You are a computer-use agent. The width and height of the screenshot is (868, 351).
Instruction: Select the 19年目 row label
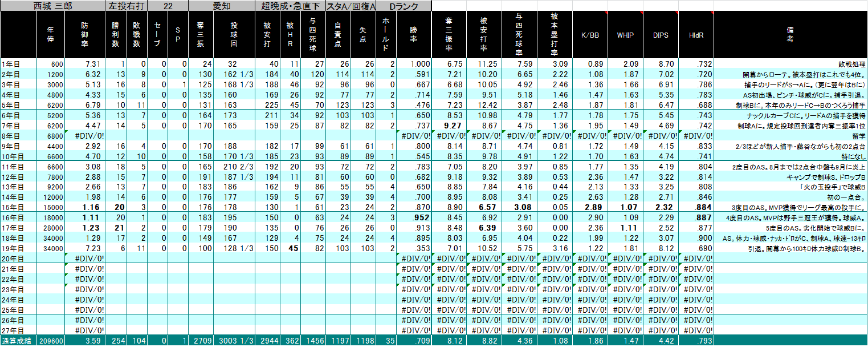click(x=19, y=248)
